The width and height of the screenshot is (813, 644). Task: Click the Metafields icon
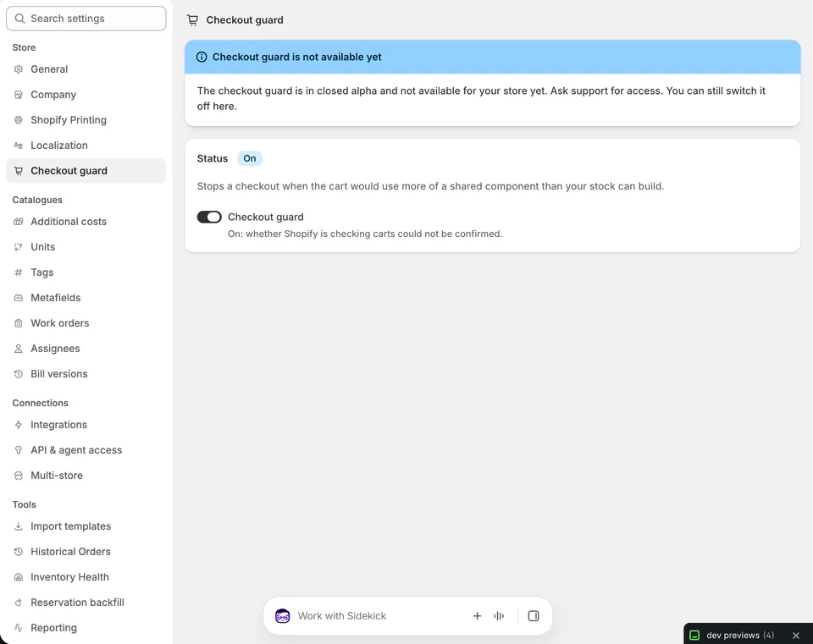click(x=19, y=297)
